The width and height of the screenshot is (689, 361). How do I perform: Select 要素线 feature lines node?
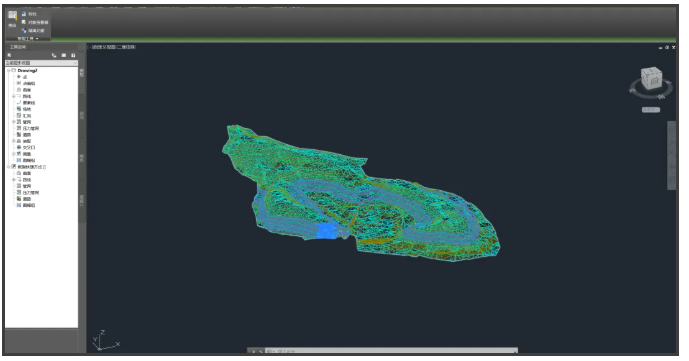(29, 103)
